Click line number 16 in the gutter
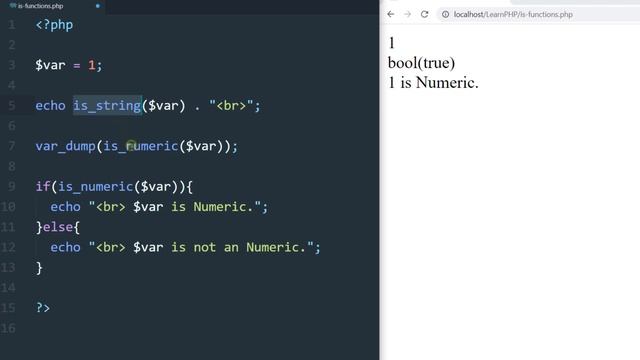 pos(8,328)
